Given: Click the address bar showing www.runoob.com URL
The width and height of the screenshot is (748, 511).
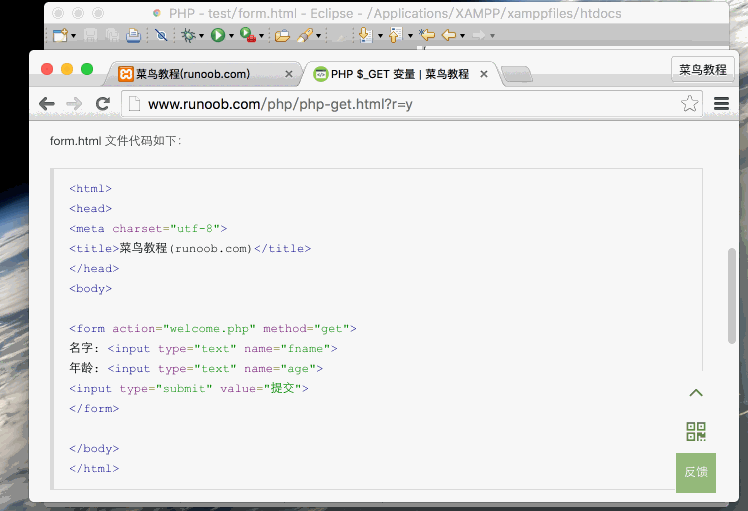Looking at the screenshot, I should click(400, 104).
